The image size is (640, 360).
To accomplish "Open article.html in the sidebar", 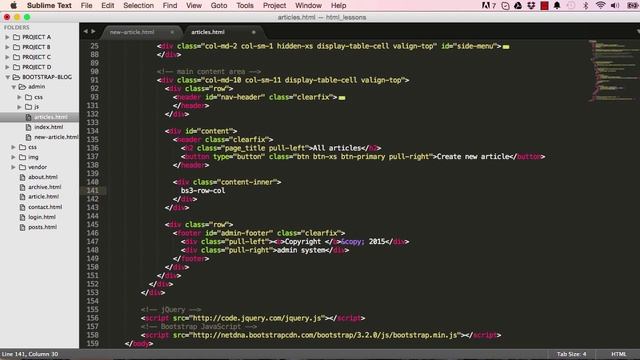I will pos(44,197).
